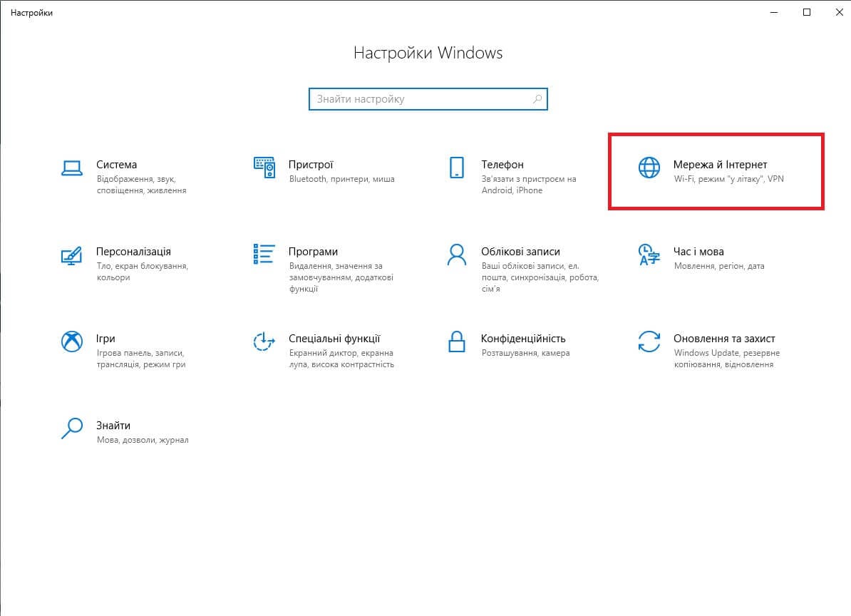851x616 pixels.
Task: Click the 'Екранний диктор, екранна лупа' description
Action: tap(341, 359)
